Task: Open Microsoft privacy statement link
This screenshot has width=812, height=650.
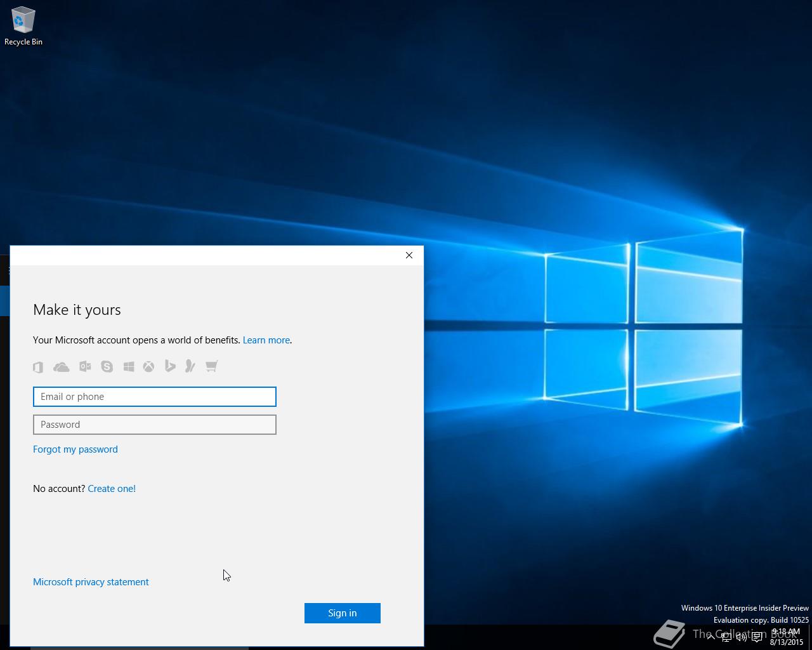Action: coord(91,582)
